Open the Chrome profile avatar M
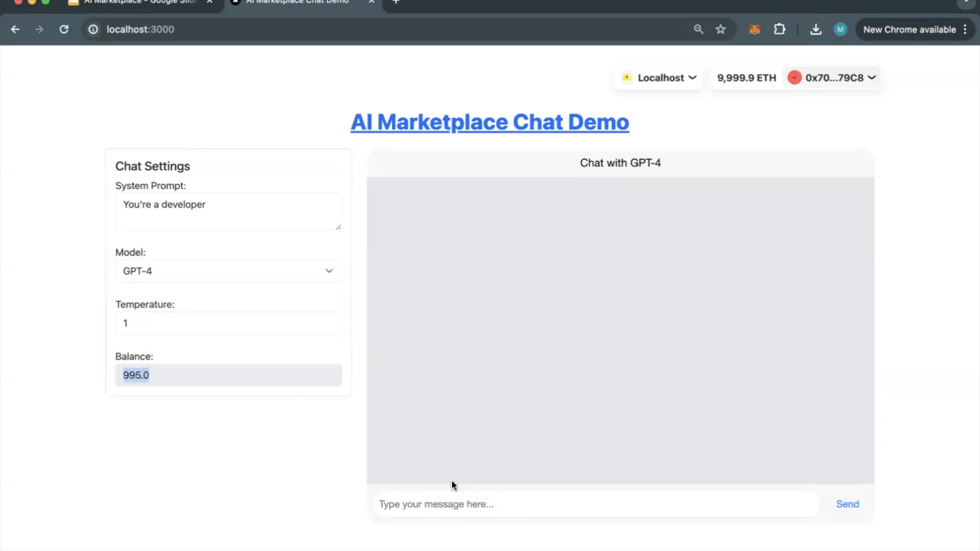 840,29
